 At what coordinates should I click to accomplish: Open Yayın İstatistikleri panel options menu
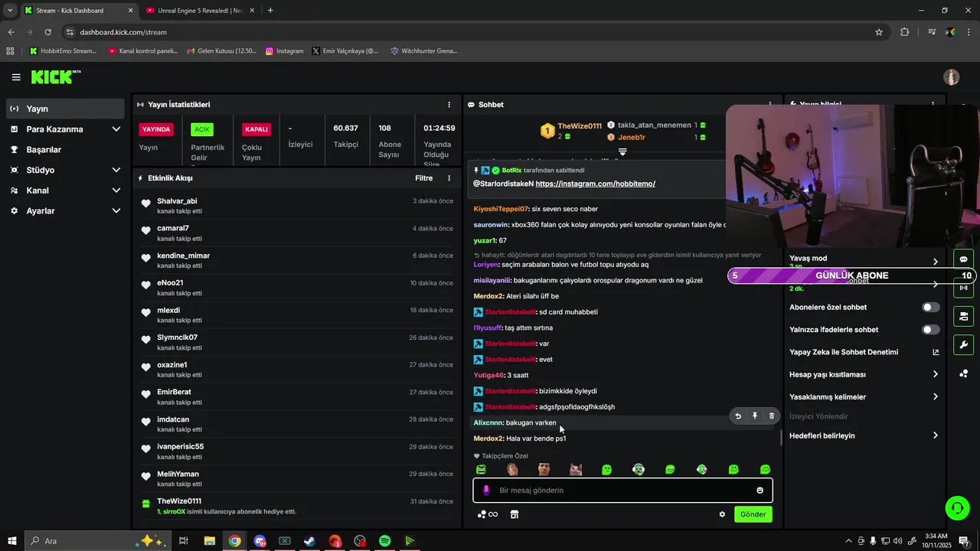coord(449,104)
